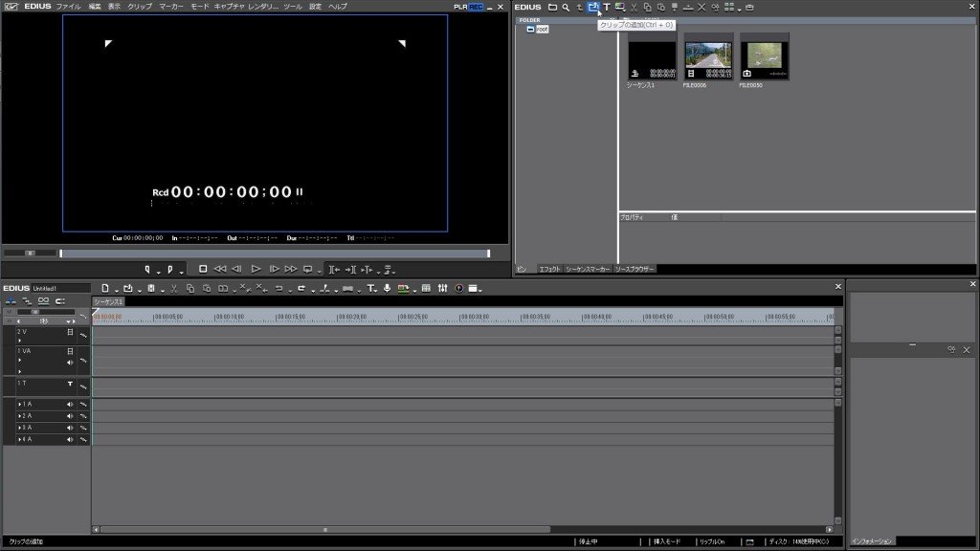The height and width of the screenshot is (551, 980).
Task: Expand audio track 3 A
Action: click(20, 429)
